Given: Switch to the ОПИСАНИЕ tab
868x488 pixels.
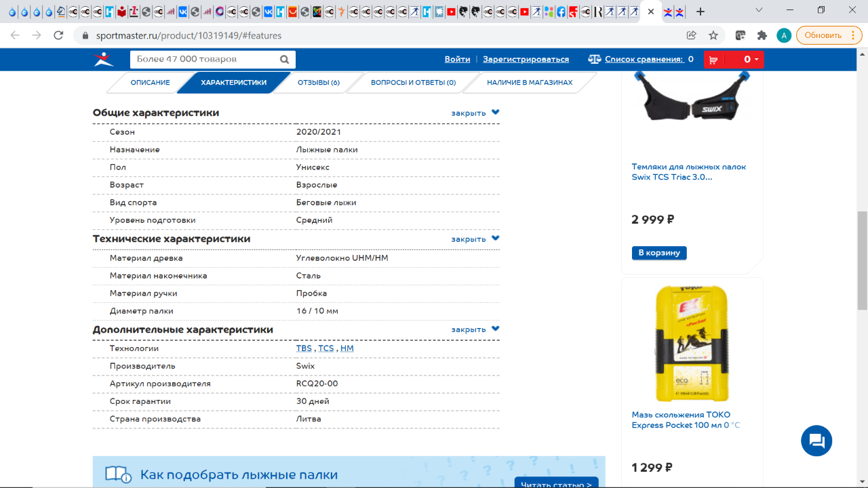Looking at the screenshot, I should 150,83.
